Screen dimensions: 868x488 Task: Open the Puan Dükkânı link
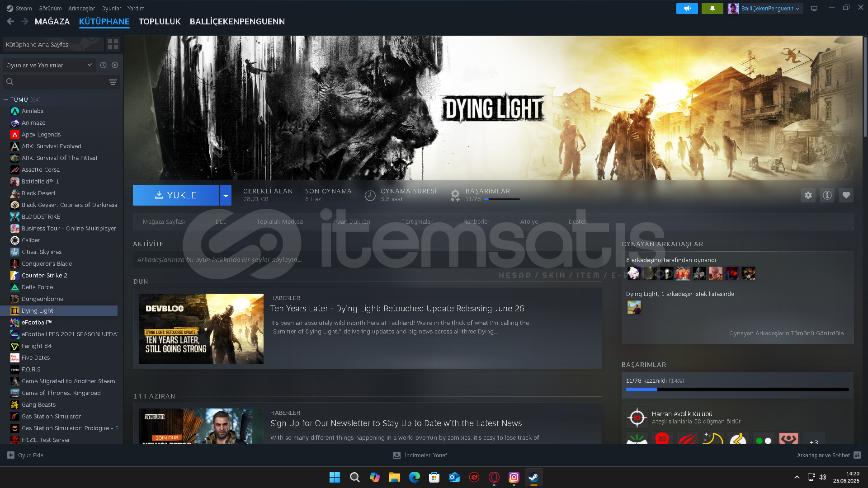click(353, 222)
